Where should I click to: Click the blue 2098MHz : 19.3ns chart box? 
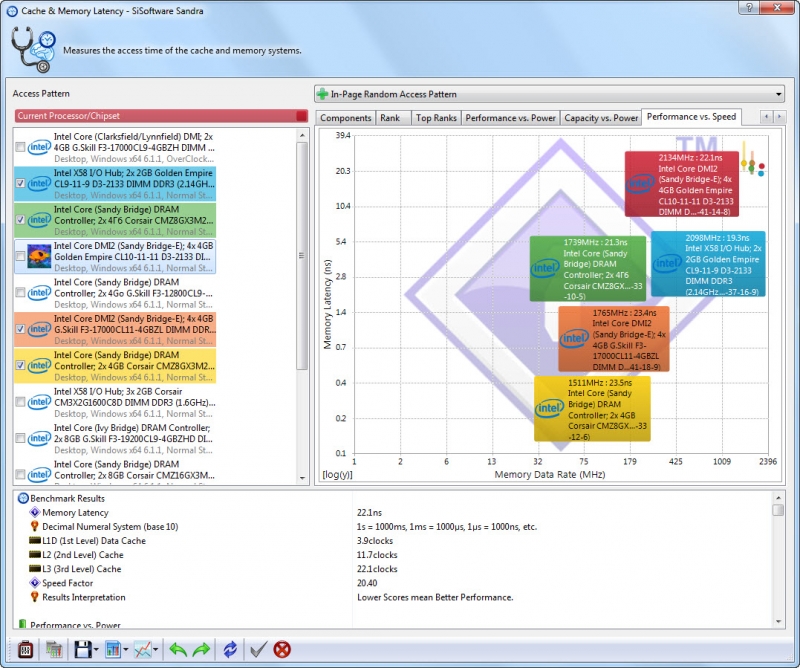pos(708,264)
